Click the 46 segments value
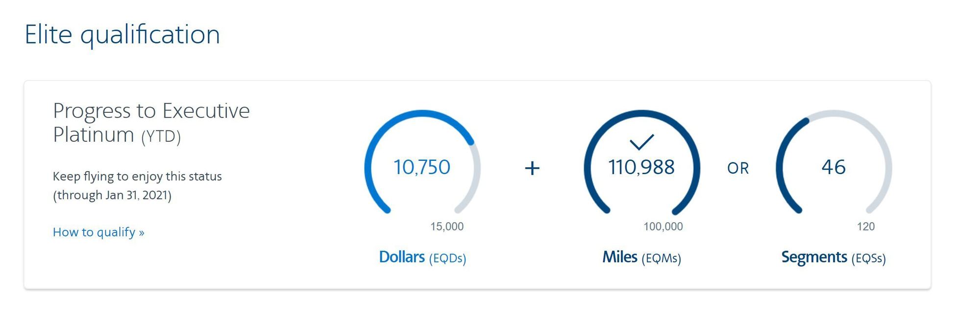This screenshot has width=980, height=309. 833,167
